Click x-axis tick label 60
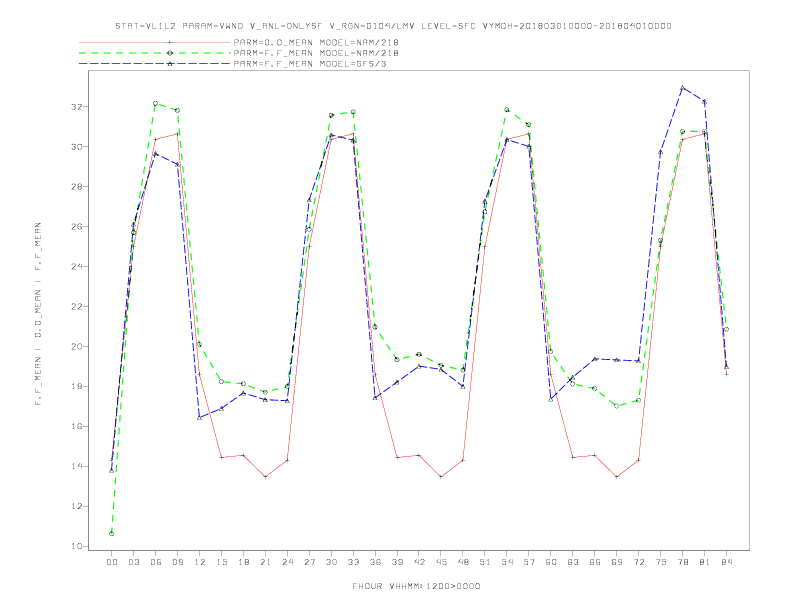This screenshot has width=792, height=612. (x=551, y=562)
